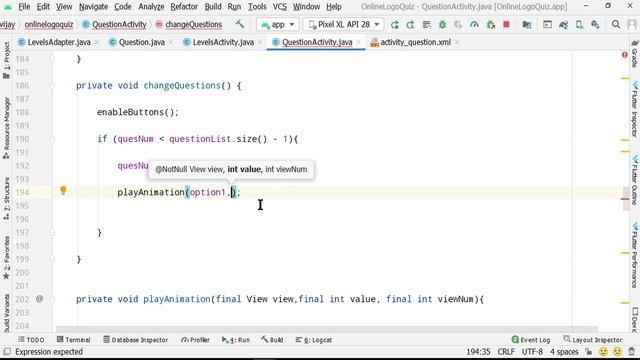The image size is (640, 360).
Task: Open the Edit menu
Action: pos(43,7)
